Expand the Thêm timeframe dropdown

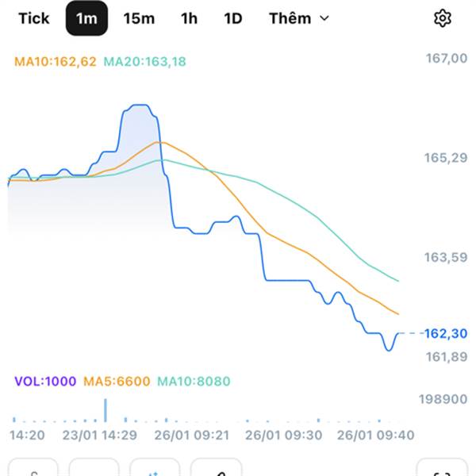click(x=297, y=18)
